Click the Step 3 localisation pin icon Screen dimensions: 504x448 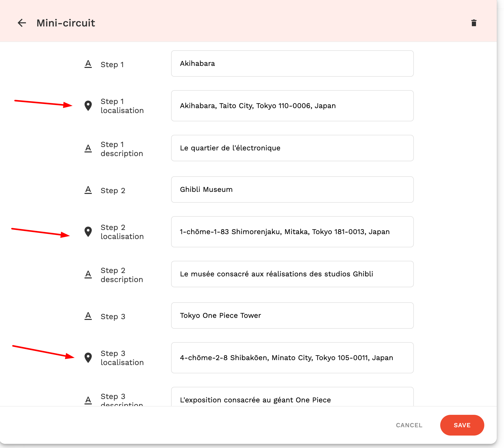tap(88, 358)
